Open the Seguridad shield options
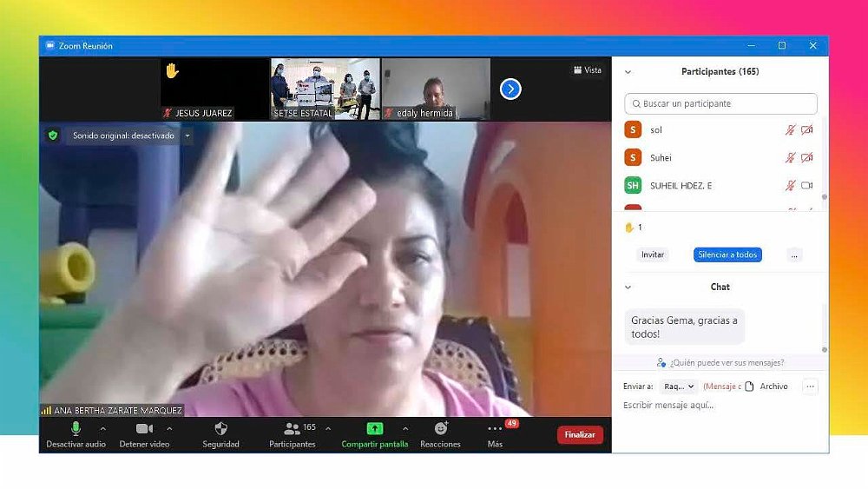 point(220,429)
